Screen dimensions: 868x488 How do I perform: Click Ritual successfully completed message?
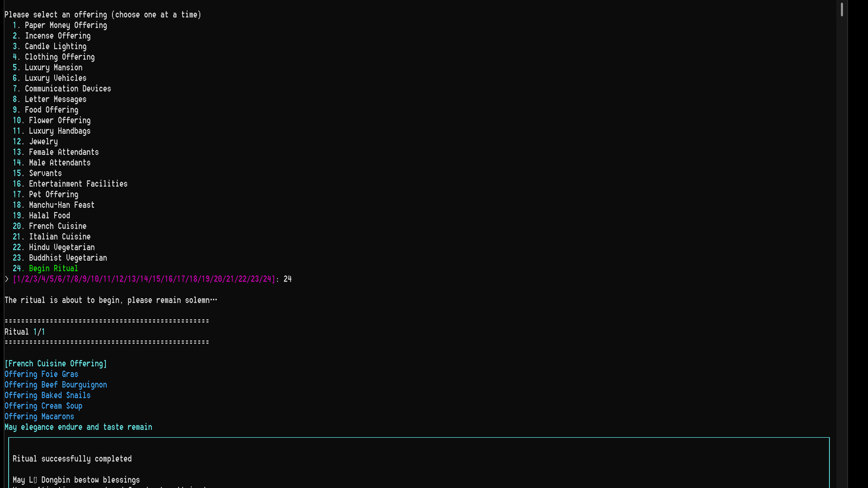(x=72, y=459)
